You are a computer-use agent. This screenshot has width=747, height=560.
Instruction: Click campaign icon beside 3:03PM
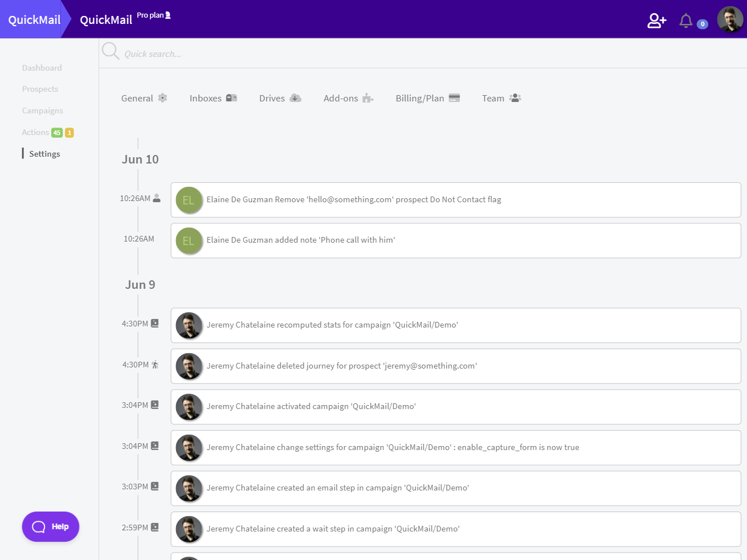pyautogui.click(x=154, y=487)
